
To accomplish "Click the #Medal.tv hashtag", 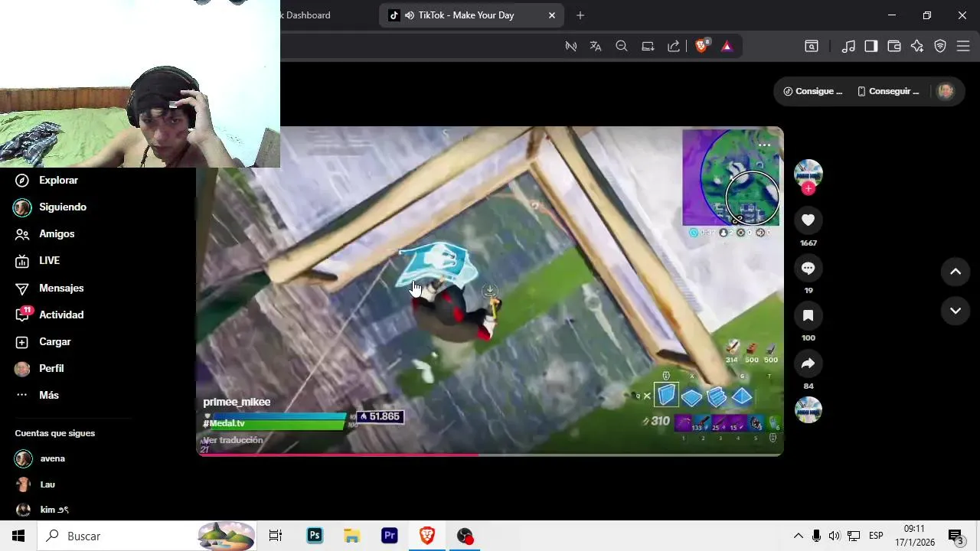I will [x=224, y=423].
